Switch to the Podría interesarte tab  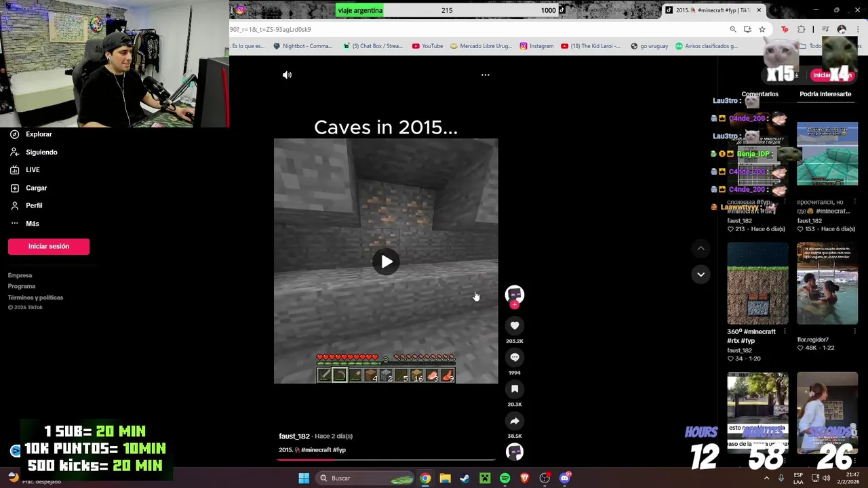(x=825, y=94)
